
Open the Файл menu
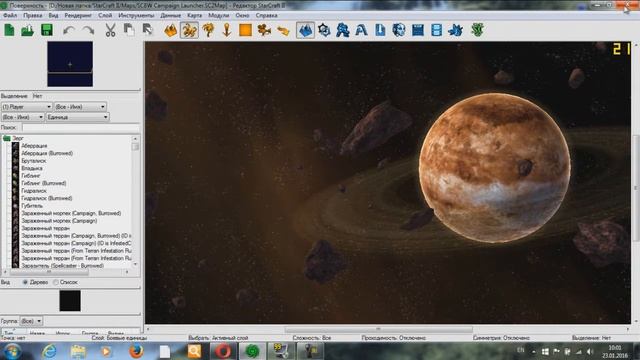coord(10,16)
